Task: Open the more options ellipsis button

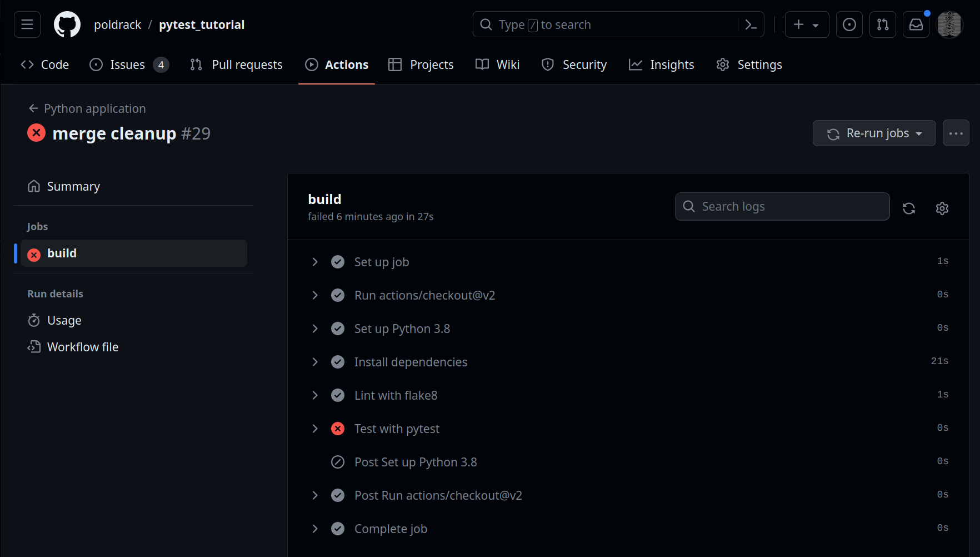Action: pyautogui.click(x=956, y=133)
